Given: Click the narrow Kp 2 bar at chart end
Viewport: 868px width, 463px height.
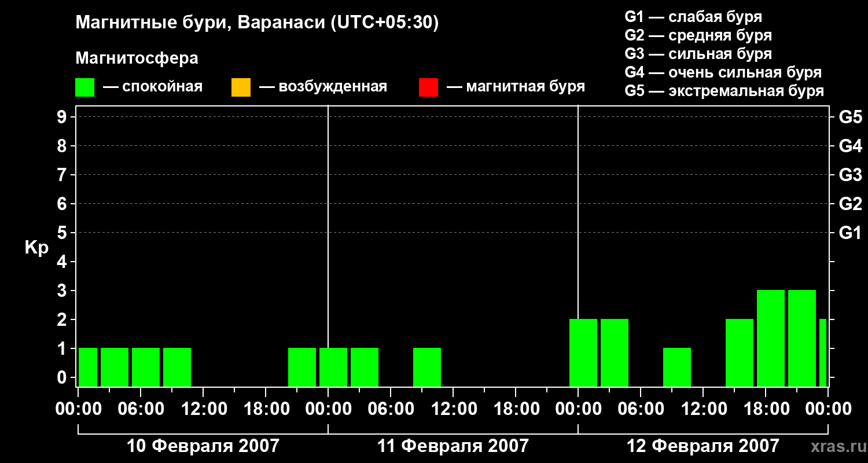Looking at the screenshot, I should pyautogui.click(x=823, y=352).
